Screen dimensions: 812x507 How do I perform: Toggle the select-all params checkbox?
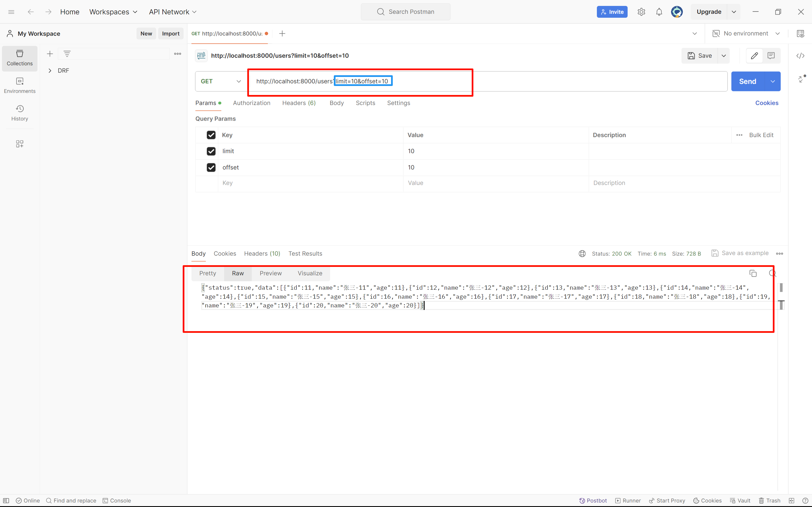click(211, 135)
